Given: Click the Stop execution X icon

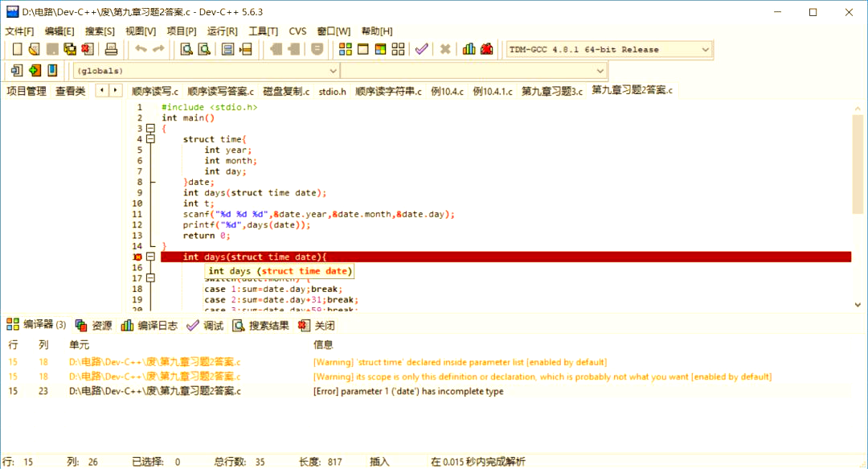Looking at the screenshot, I should point(445,49).
